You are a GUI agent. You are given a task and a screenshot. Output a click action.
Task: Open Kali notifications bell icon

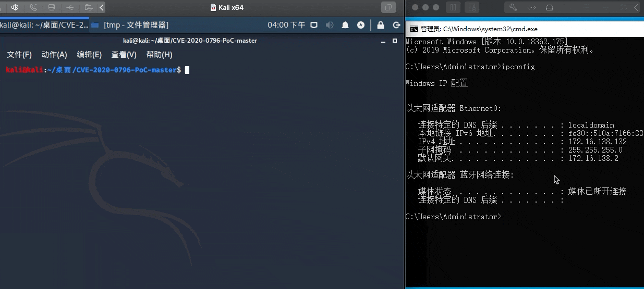[345, 25]
